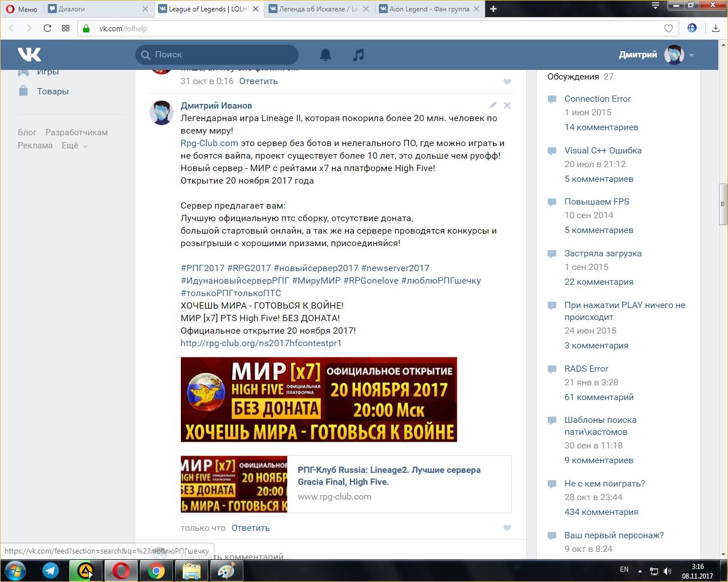Open the Товары sidebar item
Image resolution: width=728 pixels, height=582 pixels.
point(53,91)
